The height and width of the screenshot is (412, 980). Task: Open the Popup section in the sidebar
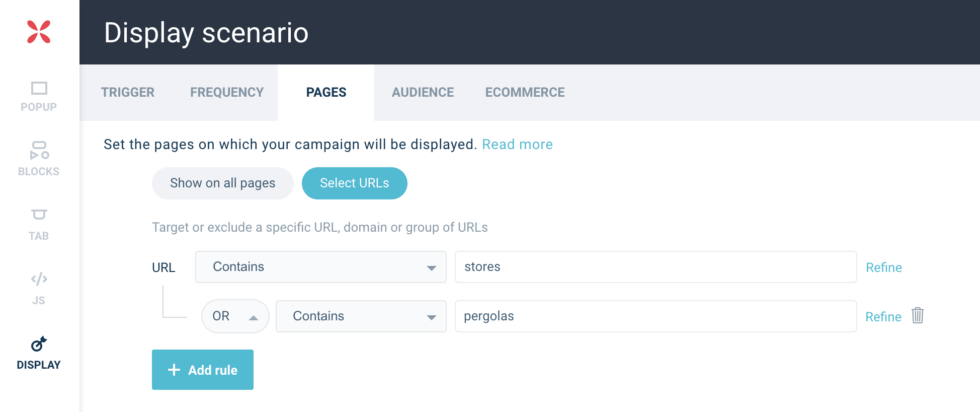39,96
